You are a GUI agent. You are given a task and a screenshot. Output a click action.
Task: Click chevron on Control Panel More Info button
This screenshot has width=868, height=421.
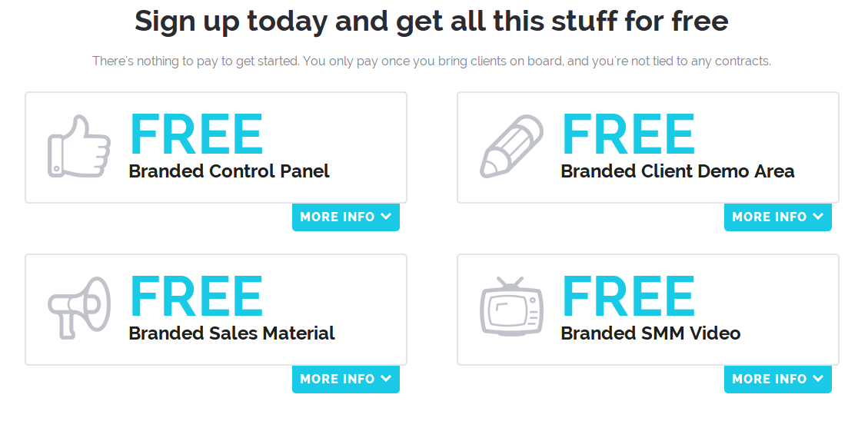coord(386,217)
